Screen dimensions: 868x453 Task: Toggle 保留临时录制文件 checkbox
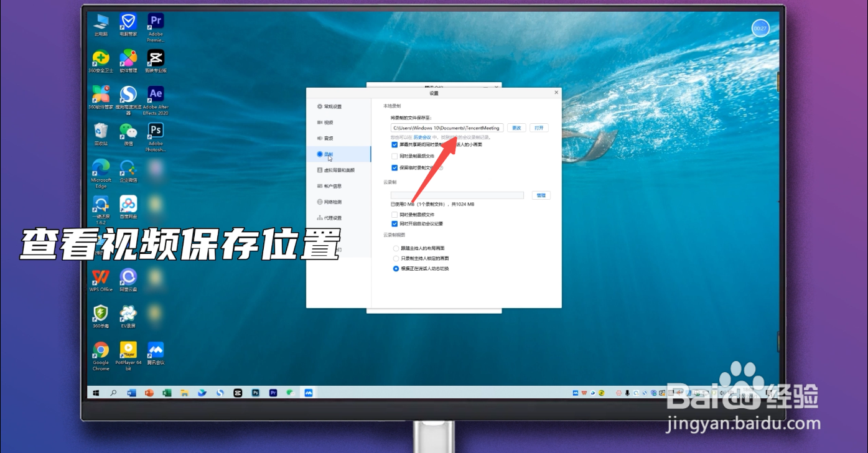(x=394, y=167)
